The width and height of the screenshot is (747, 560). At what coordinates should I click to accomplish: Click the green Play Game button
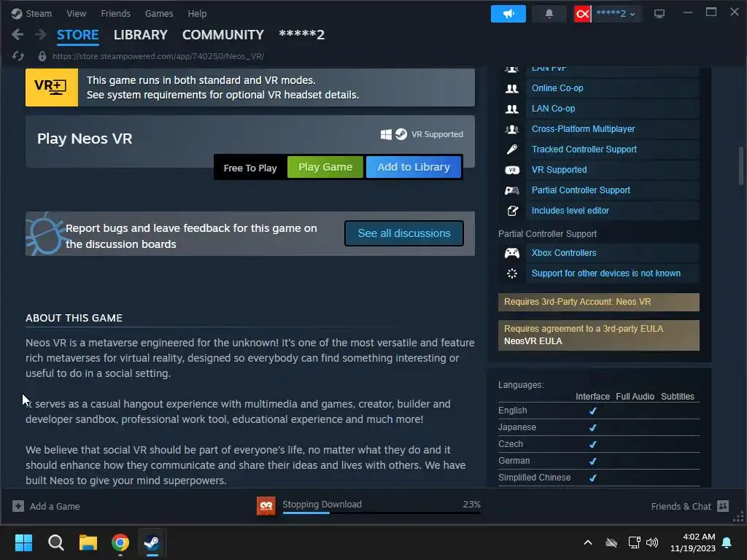pos(325,167)
